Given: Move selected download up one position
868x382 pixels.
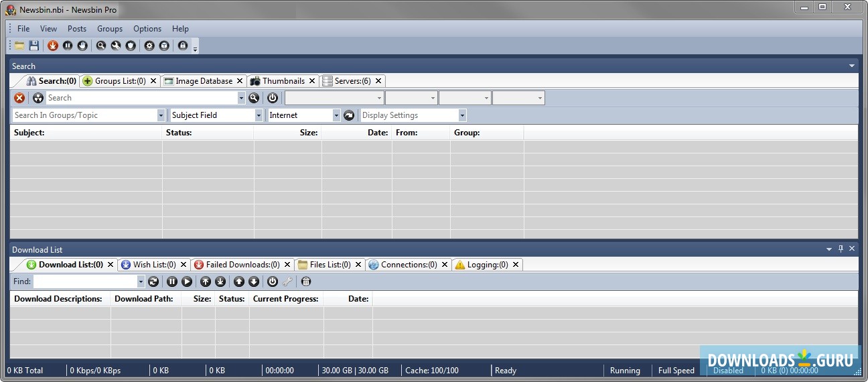Looking at the screenshot, I should click(x=239, y=281).
